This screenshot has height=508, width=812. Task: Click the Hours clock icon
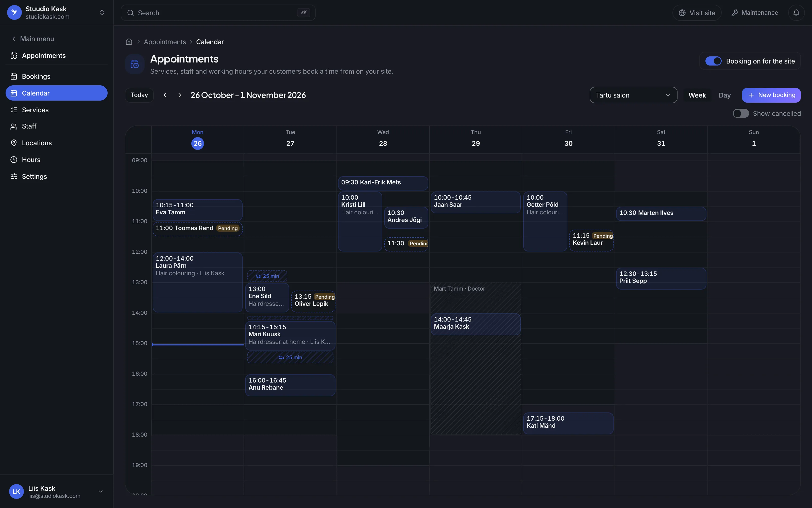(14, 160)
